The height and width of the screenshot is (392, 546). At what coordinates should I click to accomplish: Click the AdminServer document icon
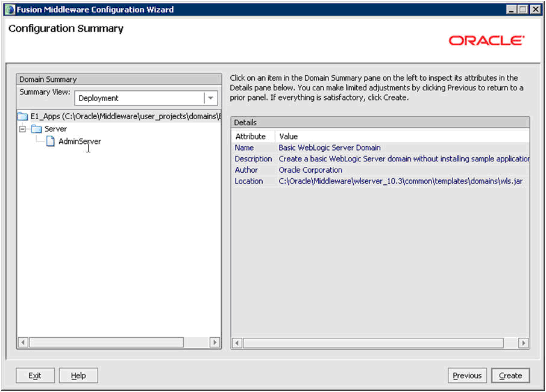coord(51,142)
